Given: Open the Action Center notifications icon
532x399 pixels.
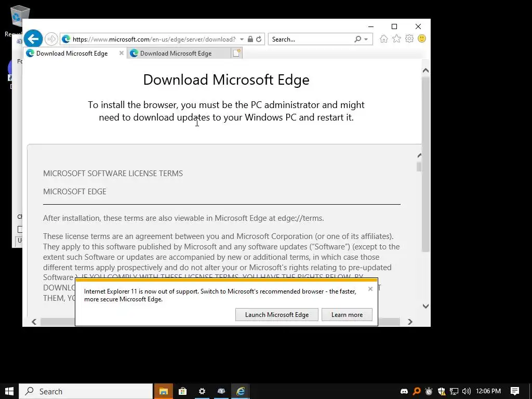Looking at the screenshot, I should [x=515, y=391].
